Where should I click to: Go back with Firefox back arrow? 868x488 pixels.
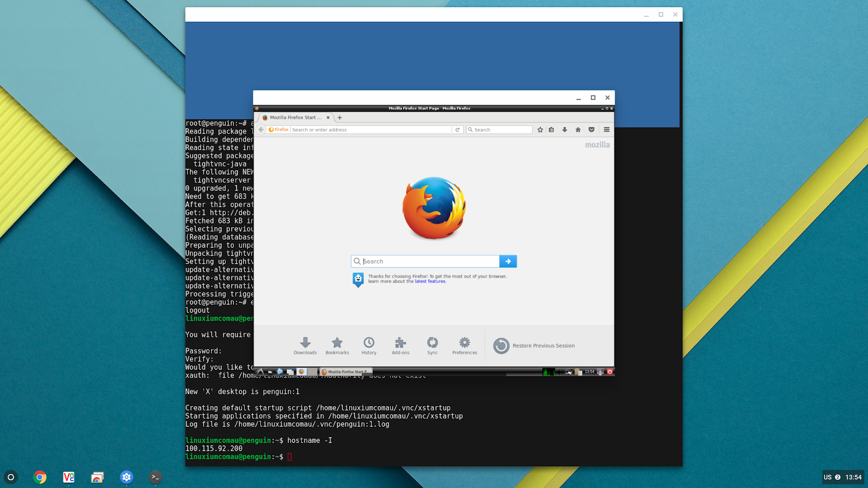[261, 130]
